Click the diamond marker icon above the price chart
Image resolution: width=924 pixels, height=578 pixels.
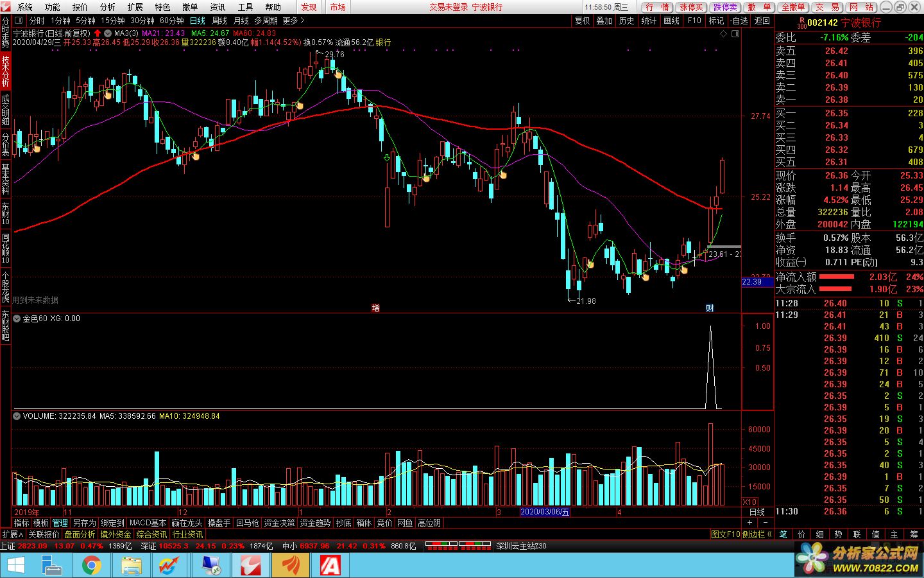[x=724, y=33]
